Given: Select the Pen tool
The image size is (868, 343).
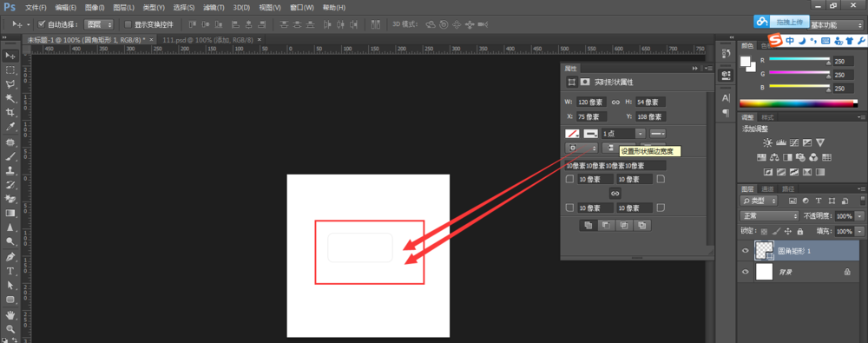Looking at the screenshot, I should (10, 257).
